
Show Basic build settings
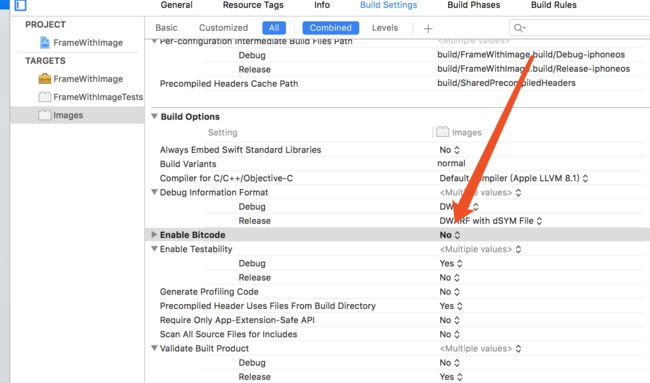point(166,28)
